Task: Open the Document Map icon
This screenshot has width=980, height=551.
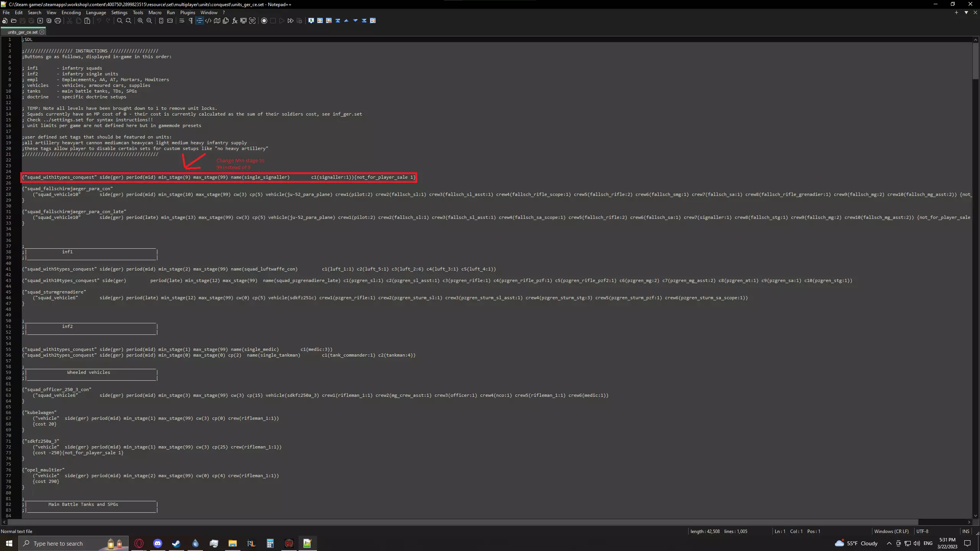Action: click(217, 21)
